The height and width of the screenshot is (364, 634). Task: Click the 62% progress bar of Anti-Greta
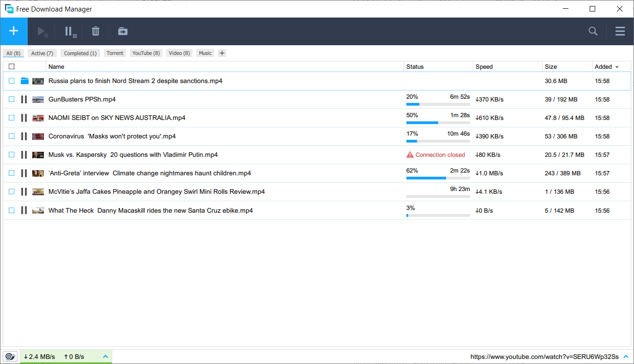pos(438,178)
